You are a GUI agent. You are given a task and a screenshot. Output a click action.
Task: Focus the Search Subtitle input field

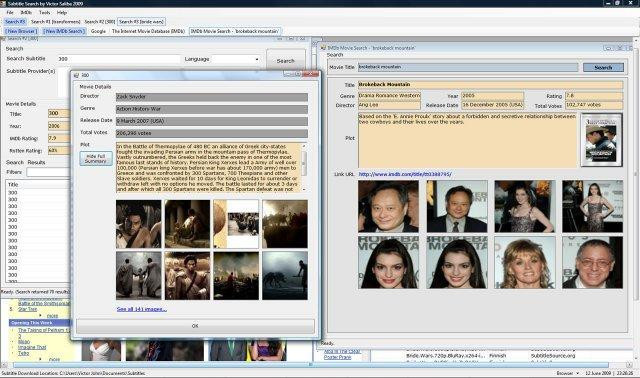(x=118, y=59)
